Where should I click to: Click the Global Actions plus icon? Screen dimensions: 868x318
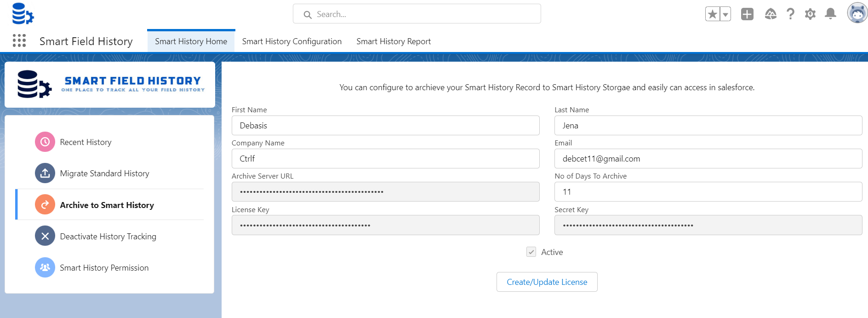[747, 14]
